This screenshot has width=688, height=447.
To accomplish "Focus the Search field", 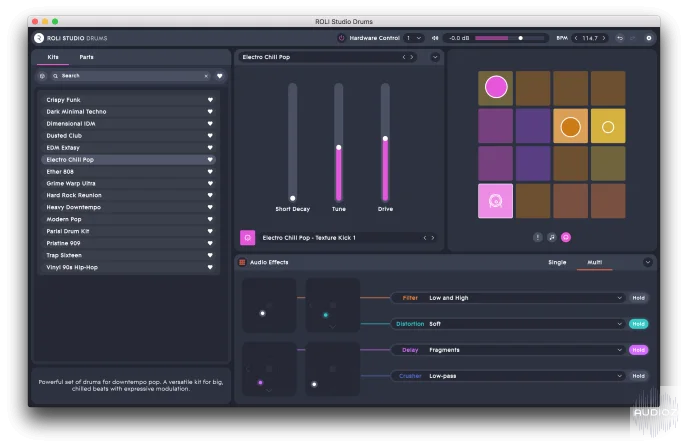I will click(x=130, y=76).
